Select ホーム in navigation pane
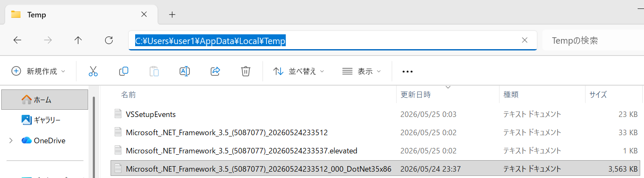 pyautogui.click(x=45, y=100)
